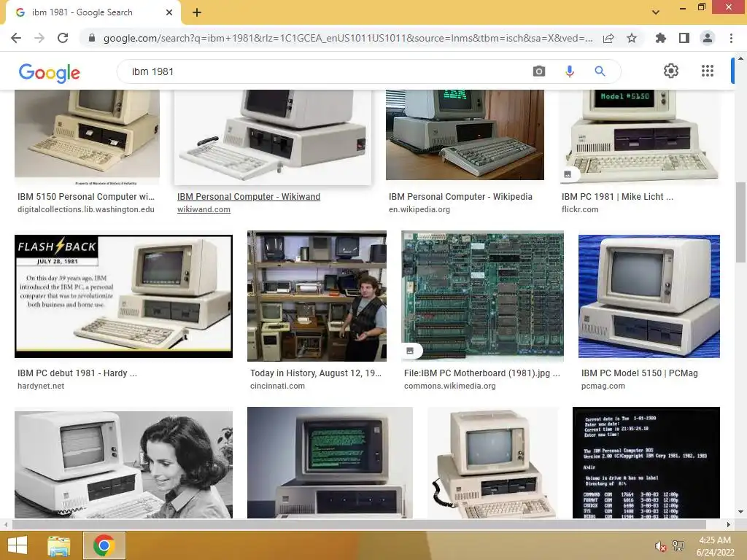This screenshot has width=747, height=560.
Task: Open Google apps grid
Action: click(708, 71)
